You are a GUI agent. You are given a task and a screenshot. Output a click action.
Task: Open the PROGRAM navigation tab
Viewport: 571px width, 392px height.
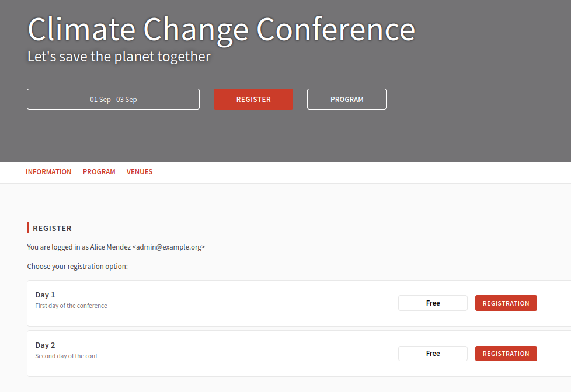click(99, 172)
